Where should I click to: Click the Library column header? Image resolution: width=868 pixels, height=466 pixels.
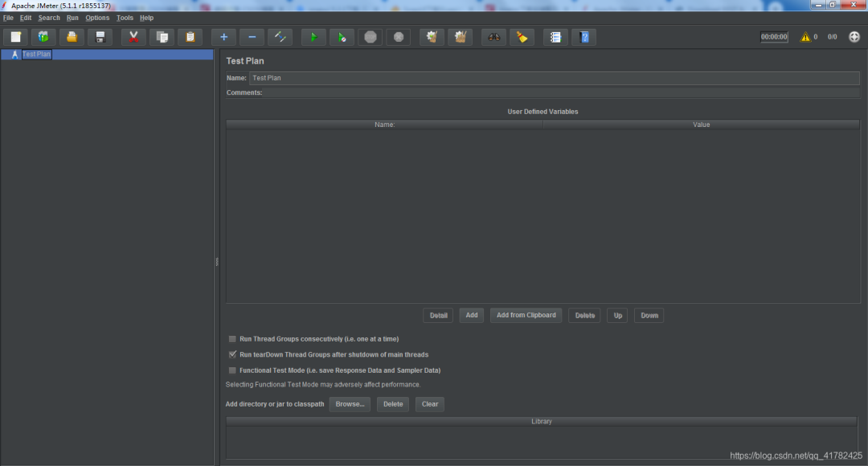click(x=542, y=421)
